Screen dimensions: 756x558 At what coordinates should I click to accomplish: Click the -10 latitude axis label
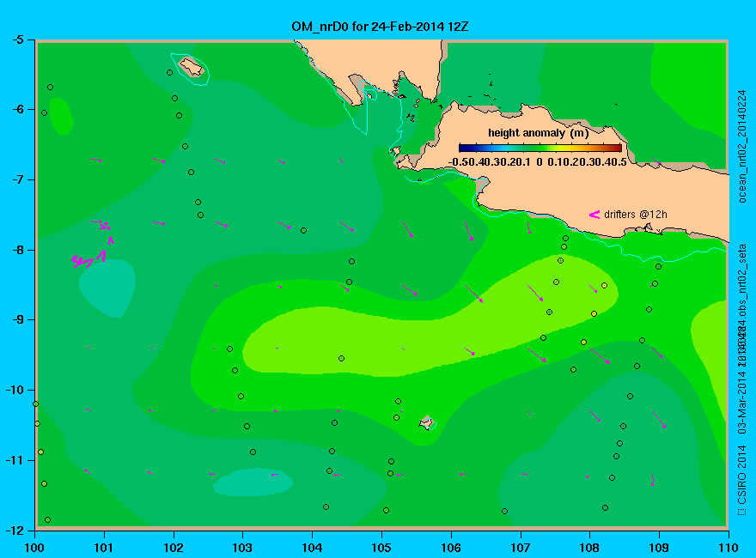(14, 390)
